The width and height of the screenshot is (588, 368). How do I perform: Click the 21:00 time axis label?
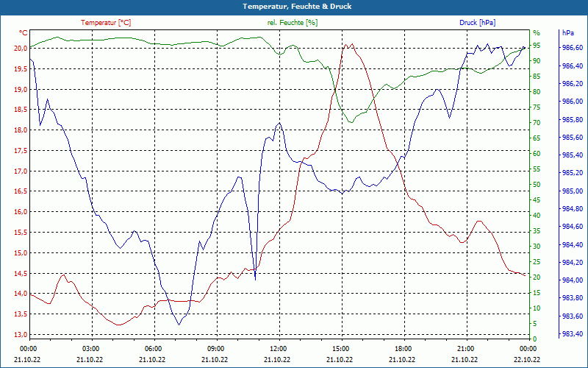click(466, 348)
